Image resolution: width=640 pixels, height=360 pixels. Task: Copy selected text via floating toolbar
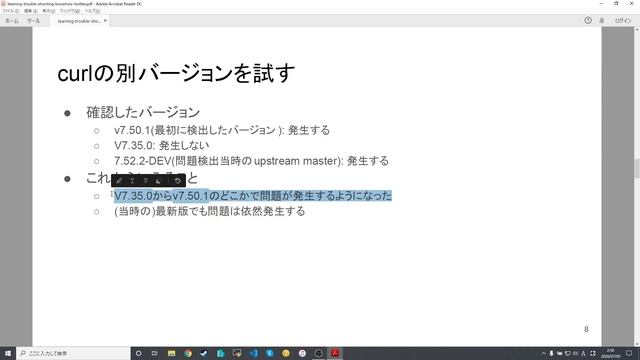tap(158, 180)
